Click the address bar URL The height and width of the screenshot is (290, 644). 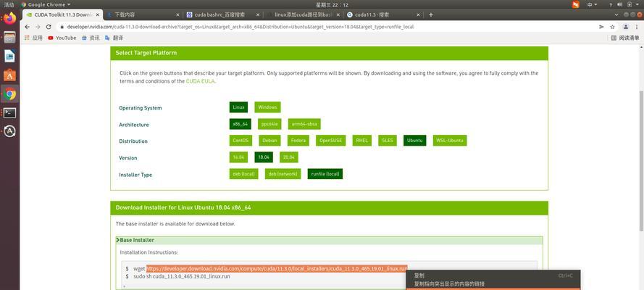(x=241, y=27)
